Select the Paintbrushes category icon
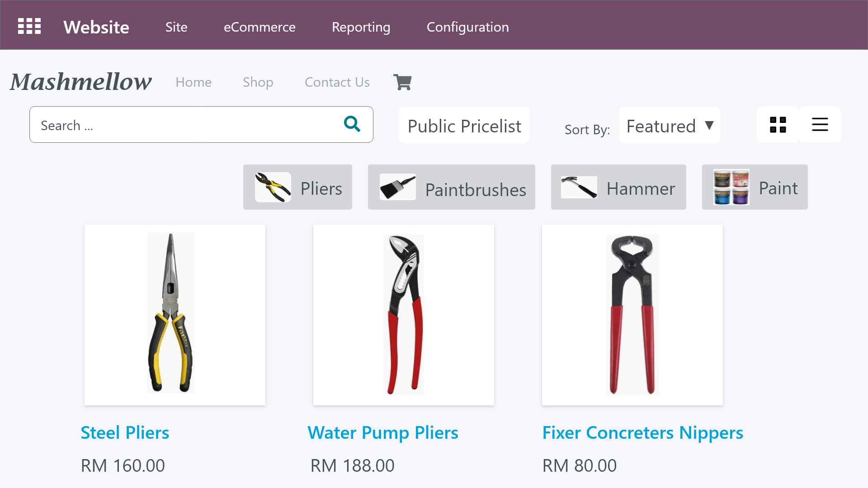 tap(397, 187)
